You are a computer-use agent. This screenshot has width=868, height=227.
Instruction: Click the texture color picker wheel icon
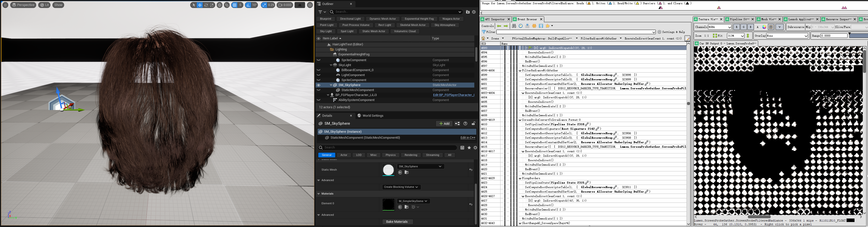pos(764,27)
